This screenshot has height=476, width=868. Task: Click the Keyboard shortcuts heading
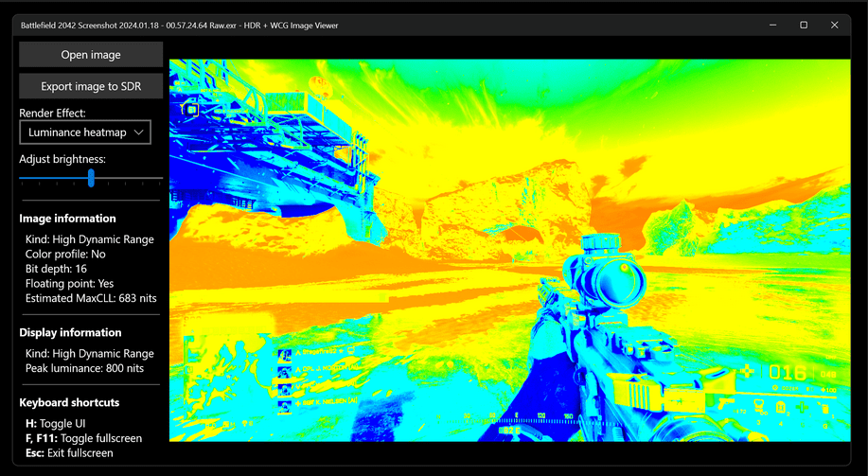(69, 403)
